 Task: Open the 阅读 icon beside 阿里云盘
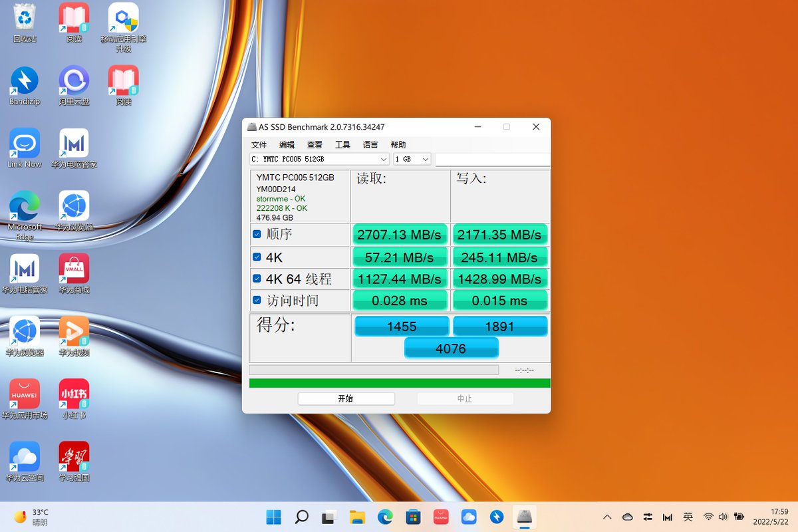123,86
